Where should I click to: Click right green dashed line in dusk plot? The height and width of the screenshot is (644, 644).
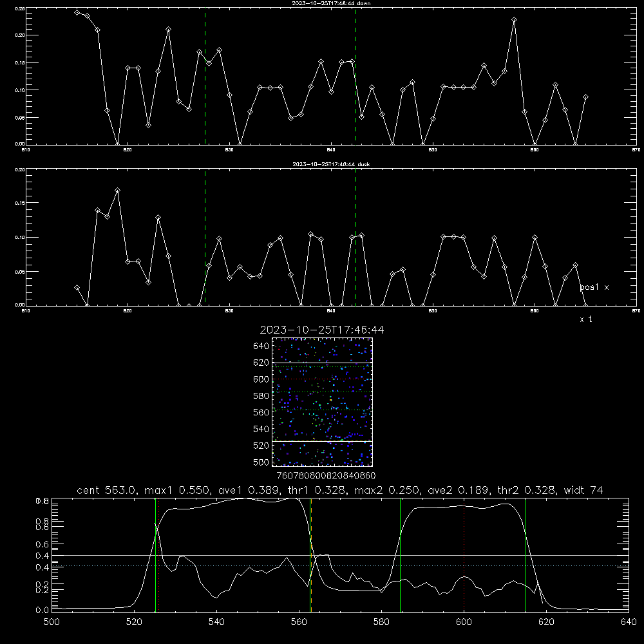click(355, 238)
